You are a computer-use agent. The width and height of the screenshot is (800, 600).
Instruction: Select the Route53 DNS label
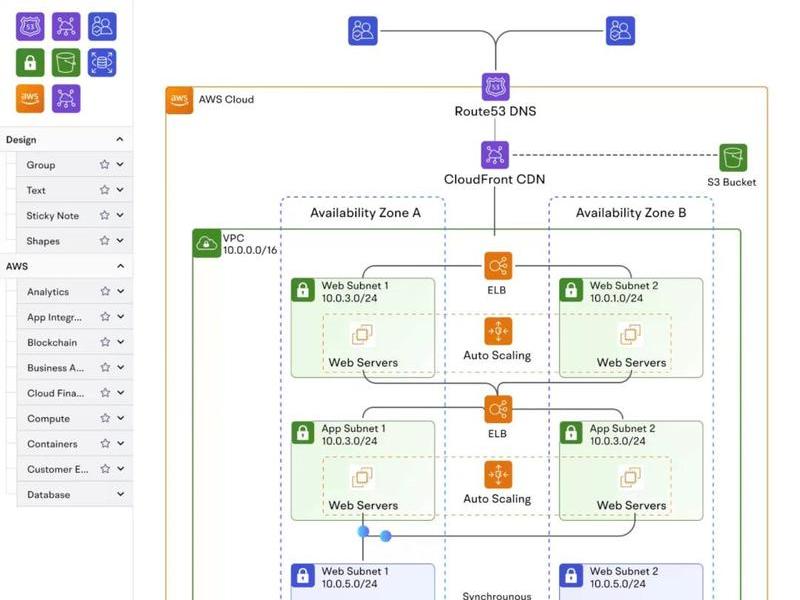495,111
